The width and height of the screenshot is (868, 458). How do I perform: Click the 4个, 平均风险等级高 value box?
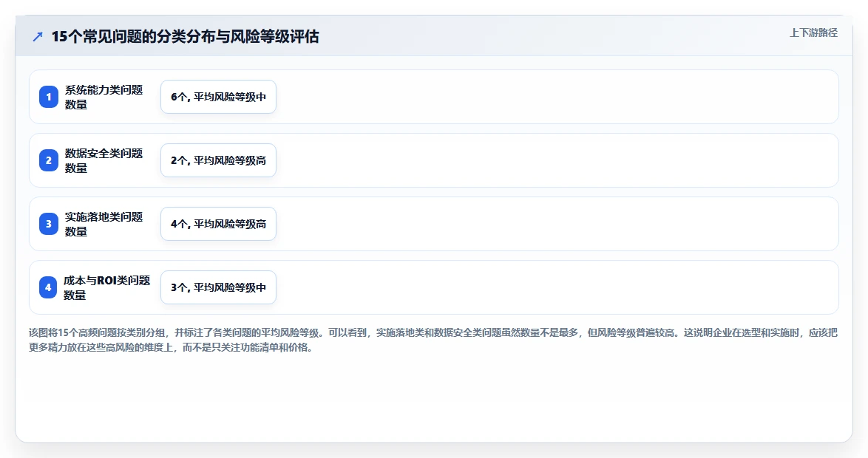pos(218,224)
